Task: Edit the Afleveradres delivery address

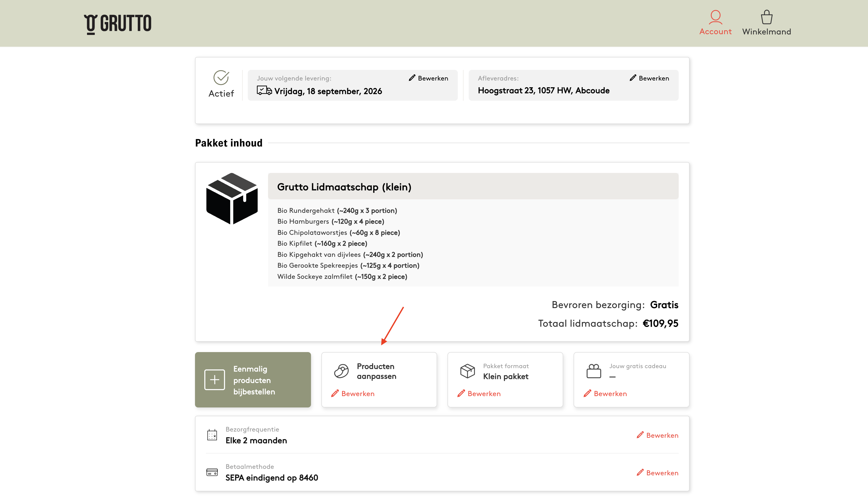Action: (649, 78)
